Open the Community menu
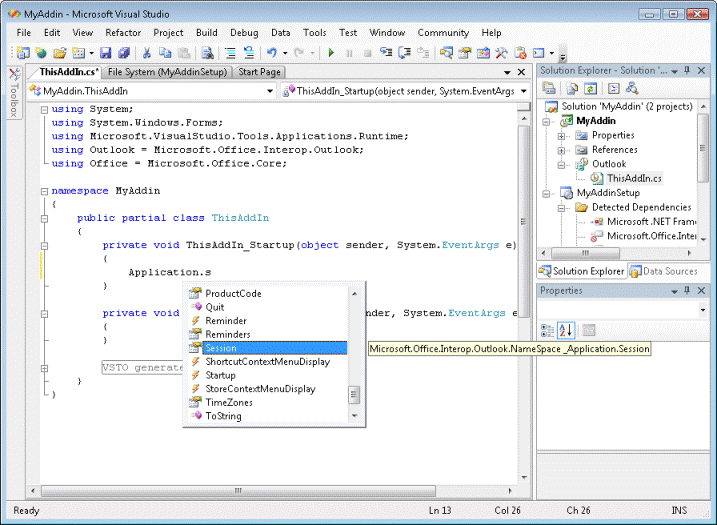 pyautogui.click(x=443, y=32)
